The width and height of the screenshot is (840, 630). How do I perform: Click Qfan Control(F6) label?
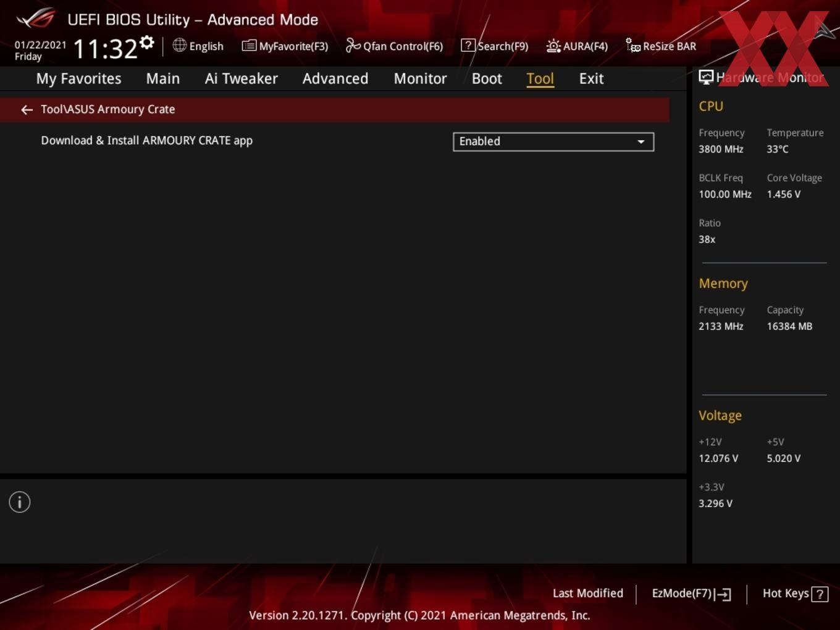pyautogui.click(x=403, y=46)
